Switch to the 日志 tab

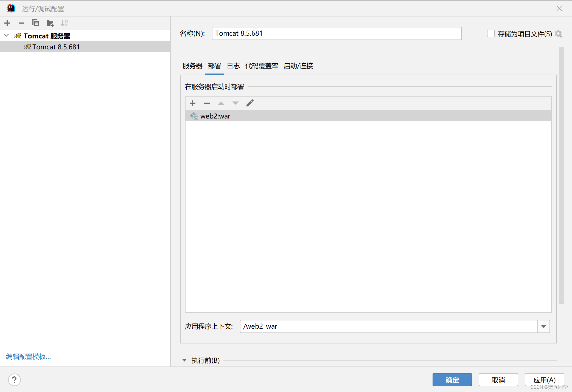pos(234,66)
